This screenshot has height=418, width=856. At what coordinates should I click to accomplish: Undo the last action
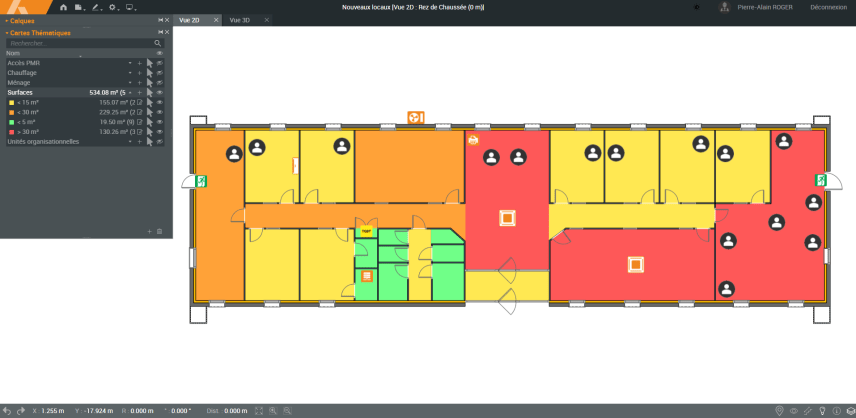point(8,411)
